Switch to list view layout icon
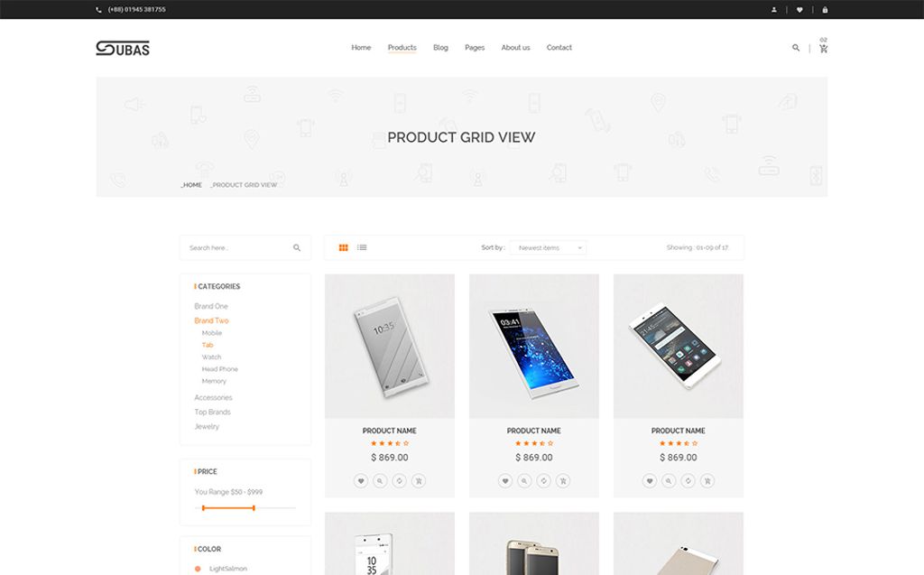Image resolution: width=924 pixels, height=575 pixels. click(x=362, y=247)
